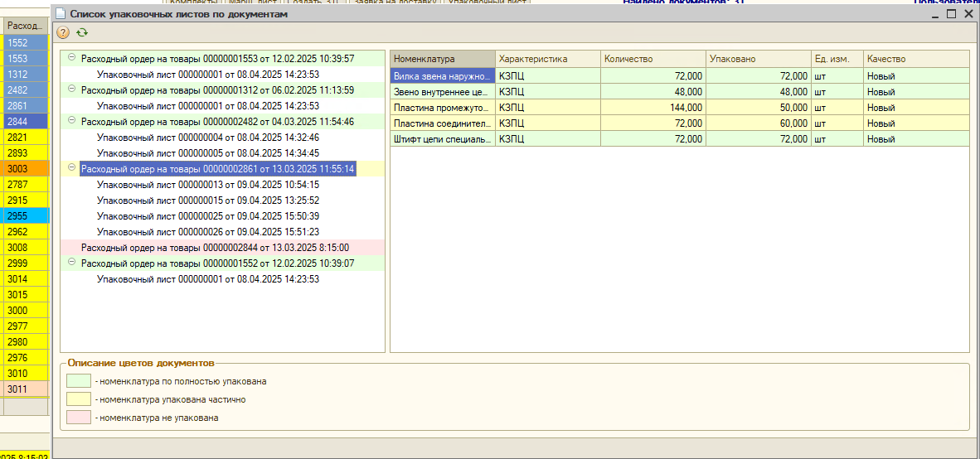Open Упаковочный лист 000000025 от 09.04.2025
The height and width of the screenshot is (459, 980).
pos(208,216)
